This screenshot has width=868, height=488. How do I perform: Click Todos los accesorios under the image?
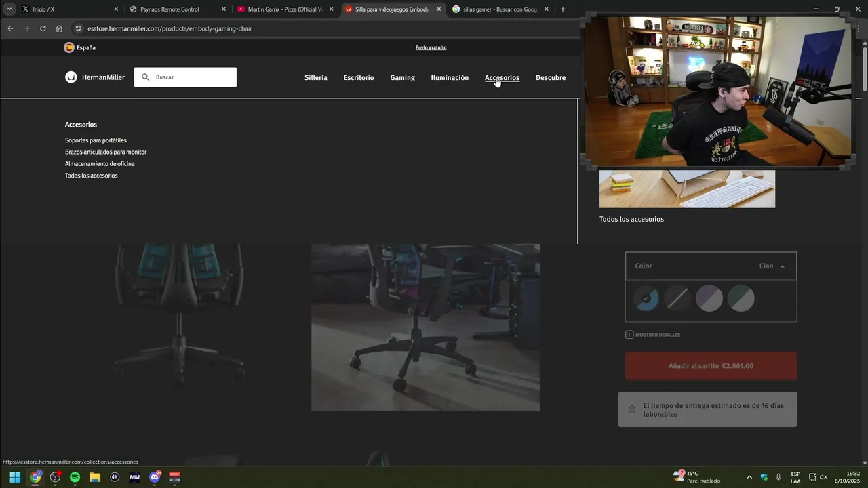click(631, 219)
